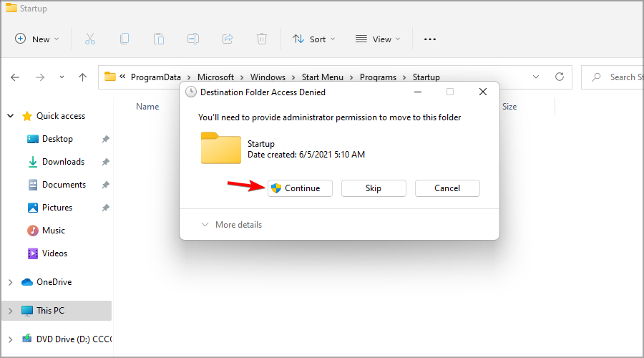
Task: Minimize the Access Denied dialog
Action: tap(418, 92)
